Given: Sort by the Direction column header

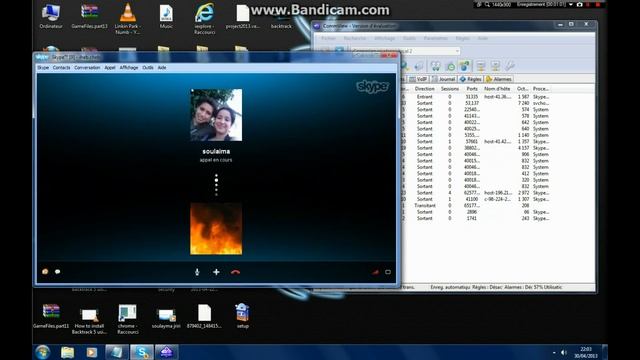Looking at the screenshot, I should click(424, 89).
